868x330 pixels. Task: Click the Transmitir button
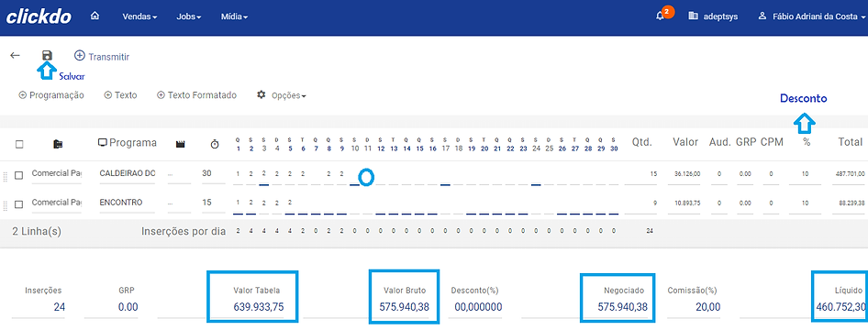click(x=102, y=57)
